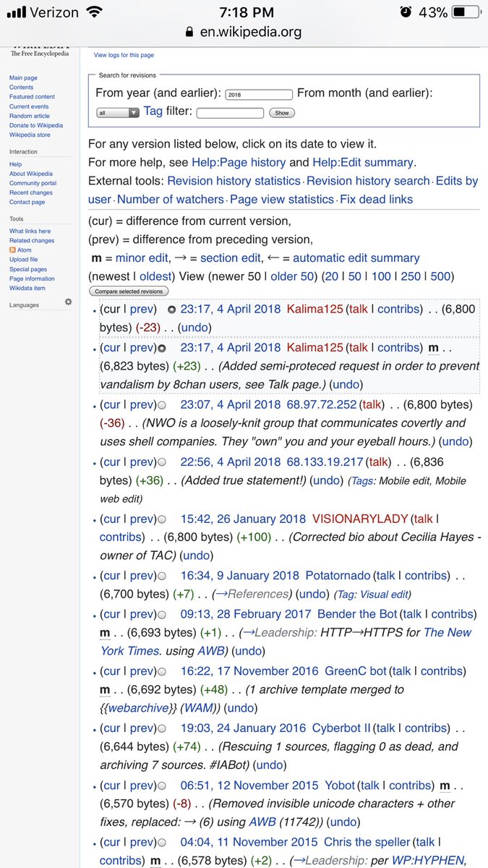The width and height of the screenshot is (488, 868).
Task: Tap the battery icon in status bar
Action: pos(466,12)
